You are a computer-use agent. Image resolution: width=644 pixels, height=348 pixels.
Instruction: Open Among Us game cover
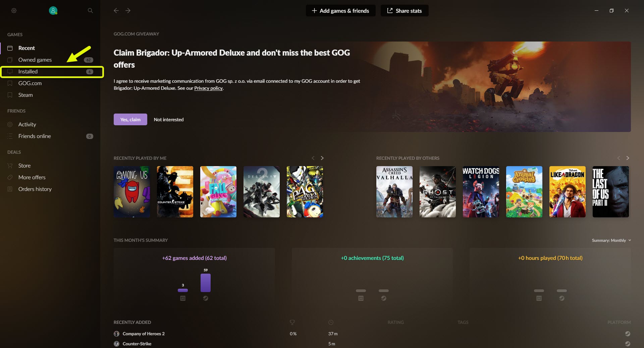tap(132, 192)
